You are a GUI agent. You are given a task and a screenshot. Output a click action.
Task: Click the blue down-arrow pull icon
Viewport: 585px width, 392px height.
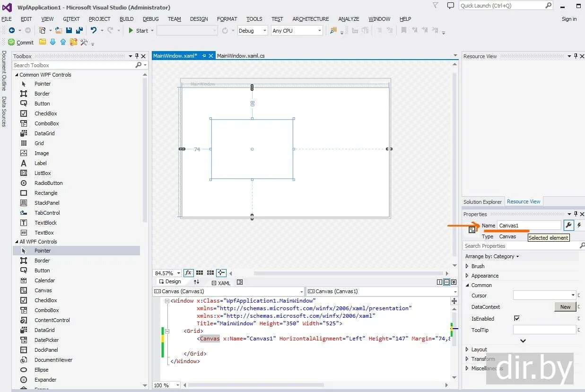pos(52,42)
